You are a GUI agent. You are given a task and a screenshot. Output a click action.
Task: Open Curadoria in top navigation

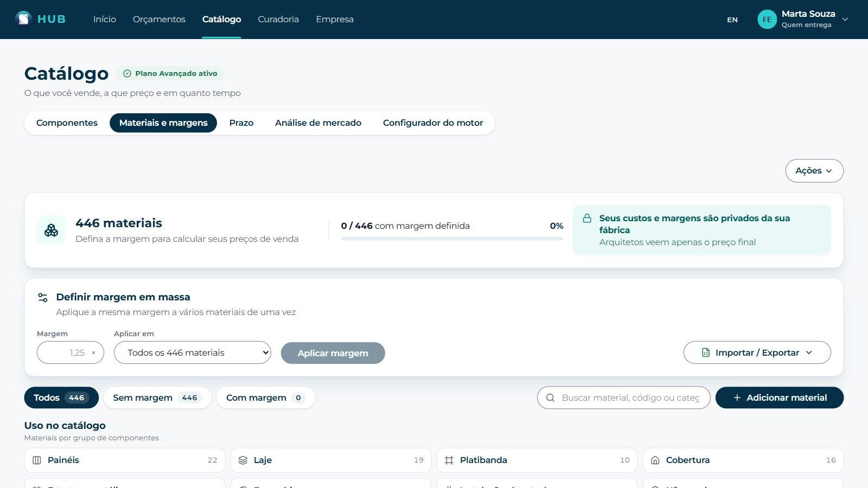[x=278, y=19]
